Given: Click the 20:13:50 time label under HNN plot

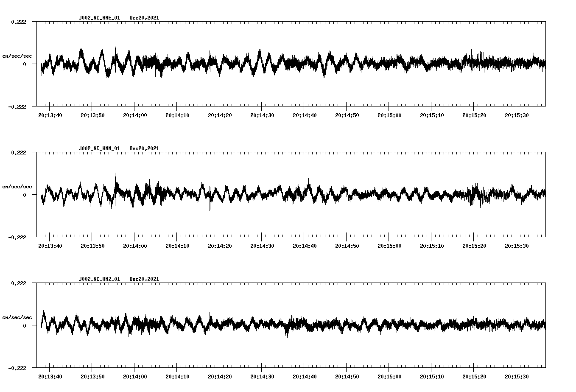Looking at the screenshot, I should pyautogui.click(x=92, y=246).
